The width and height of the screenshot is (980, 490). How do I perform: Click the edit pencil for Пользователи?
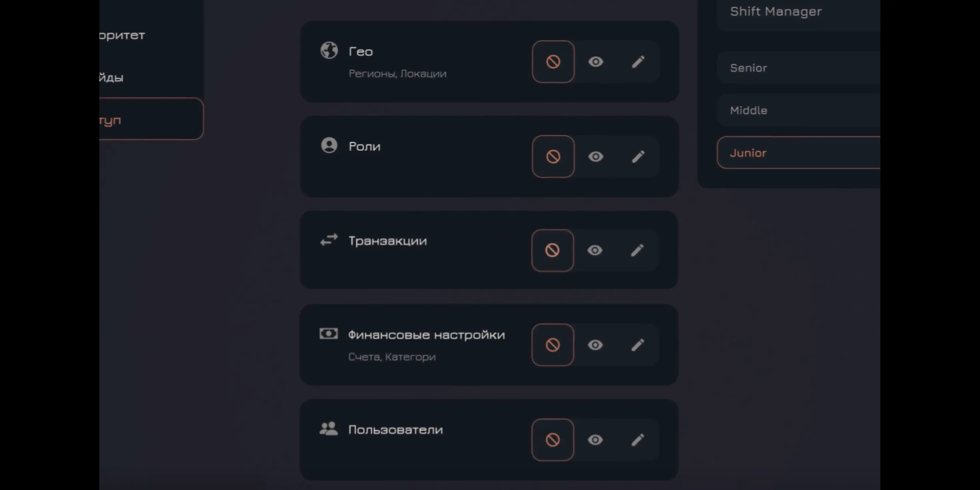pos(638,440)
